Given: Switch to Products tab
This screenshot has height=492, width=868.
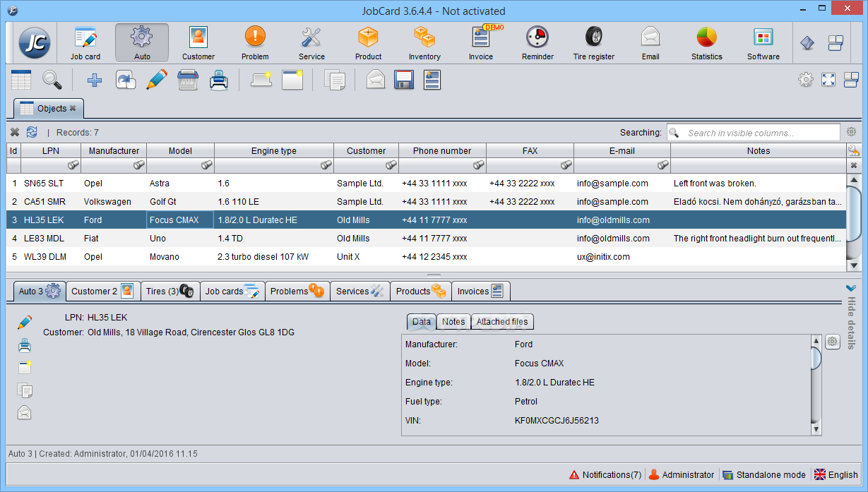Looking at the screenshot, I should click(x=421, y=291).
